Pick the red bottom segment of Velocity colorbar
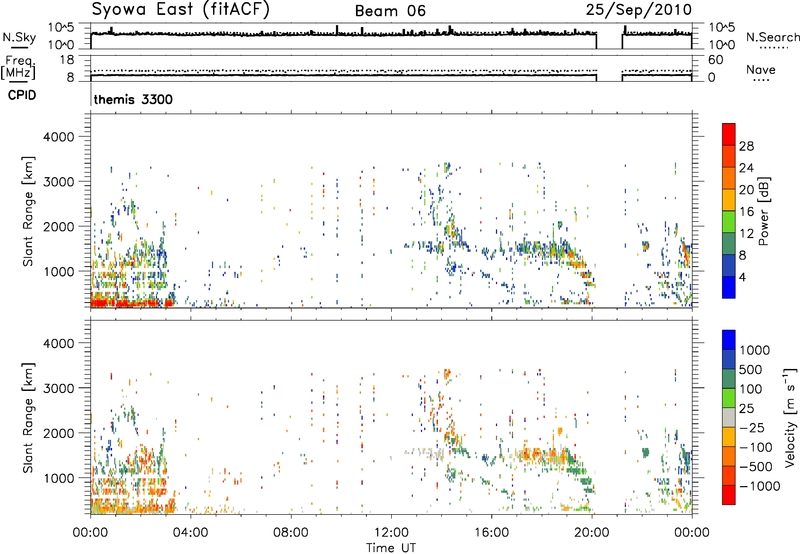The width and height of the screenshot is (800, 554). [x=729, y=495]
